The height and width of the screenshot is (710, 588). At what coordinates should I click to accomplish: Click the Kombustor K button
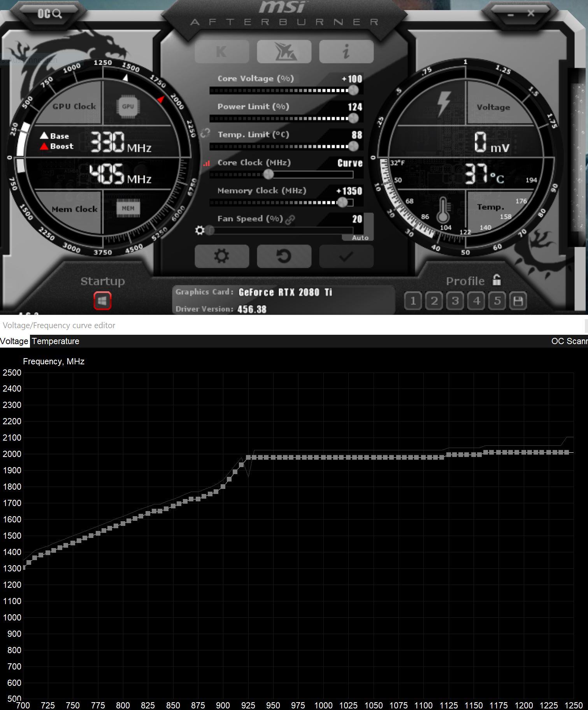(x=222, y=51)
